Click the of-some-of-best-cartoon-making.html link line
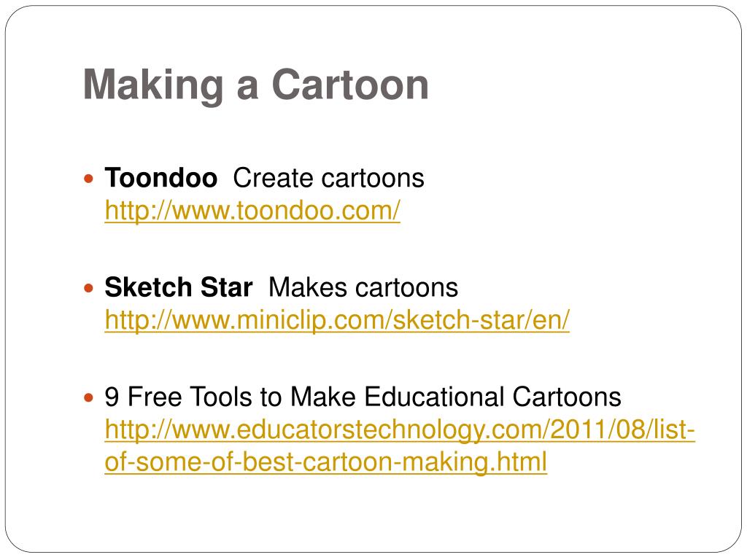Image resolution: width=747 pixels, height=560 pixels. click(326, 462)
